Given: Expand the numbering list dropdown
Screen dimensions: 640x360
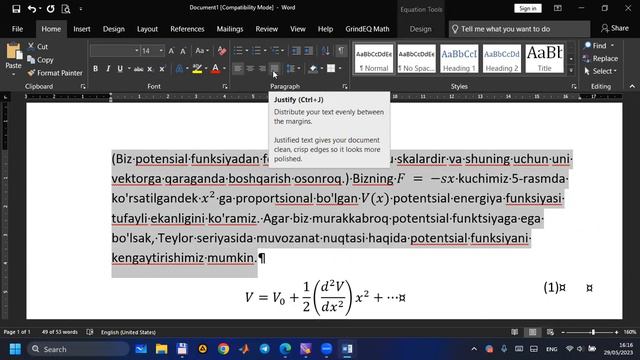Looking at the screenshot, I should [x=265, y=51].
